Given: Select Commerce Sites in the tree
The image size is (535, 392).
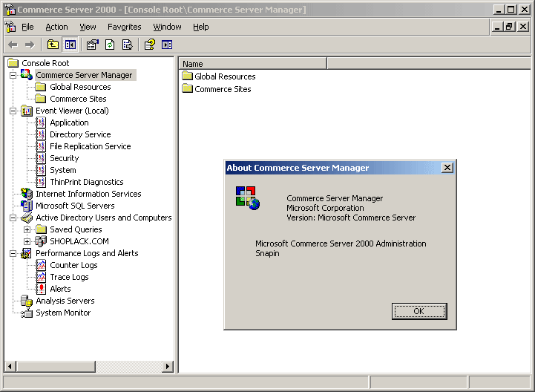Looking at the screenshot, I should (x=78, y=99).
